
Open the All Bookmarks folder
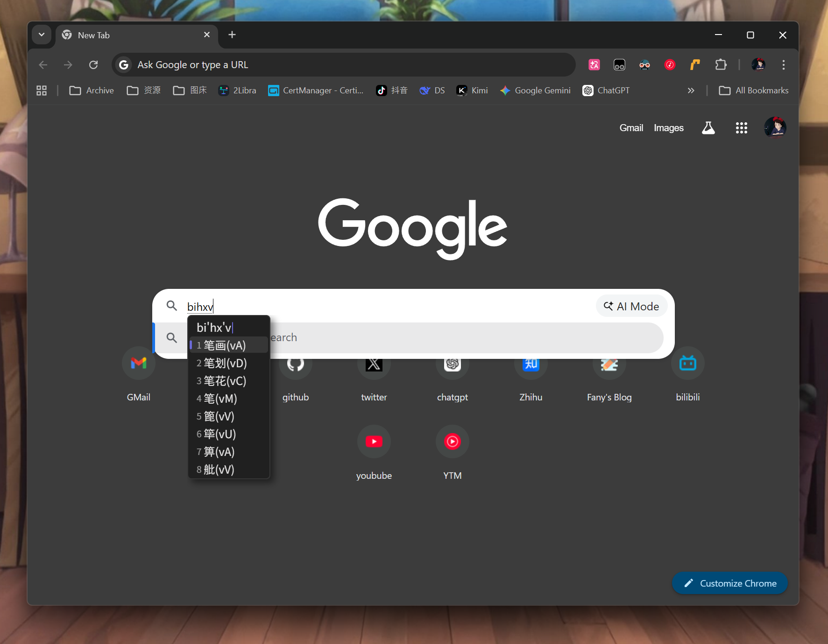click(754, 91)
